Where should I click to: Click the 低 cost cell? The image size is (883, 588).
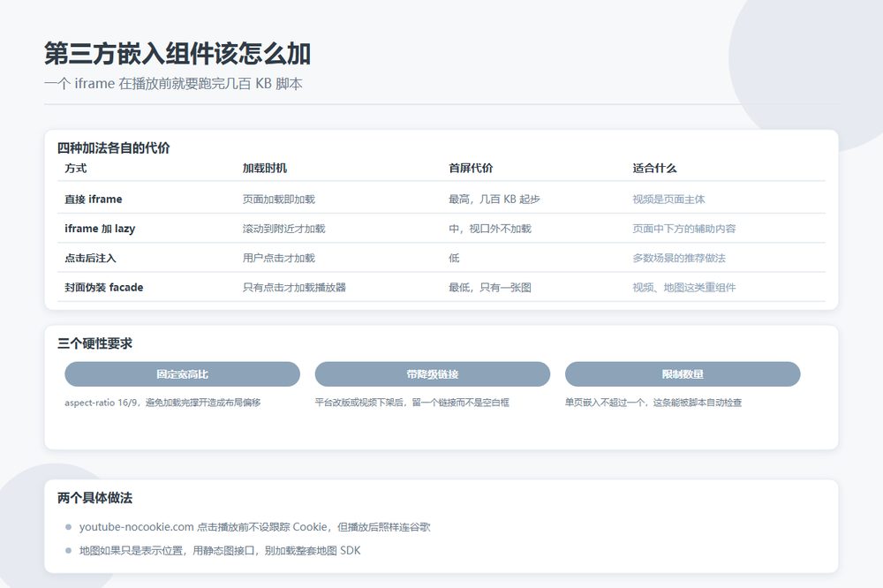pyautogui.click(x=454, y=258)
